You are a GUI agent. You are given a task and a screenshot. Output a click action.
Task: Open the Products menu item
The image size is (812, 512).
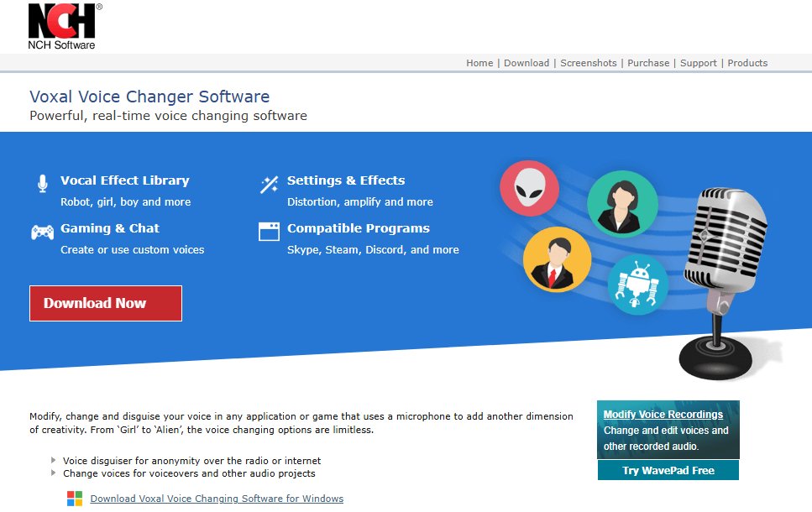[747, 63]
